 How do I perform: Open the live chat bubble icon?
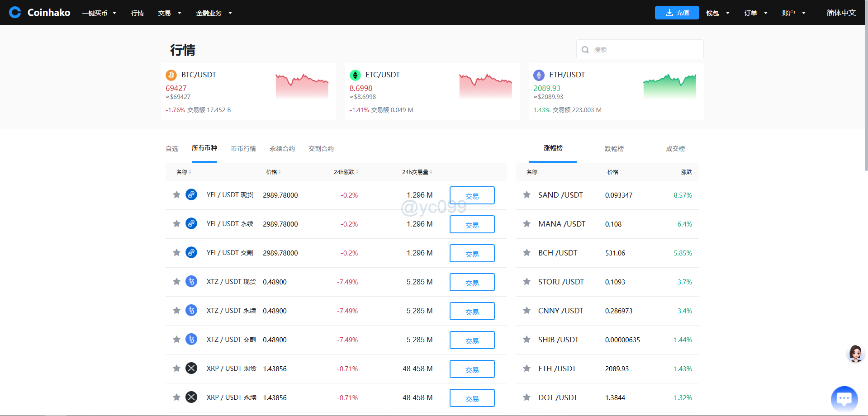[x=844, y=399]
